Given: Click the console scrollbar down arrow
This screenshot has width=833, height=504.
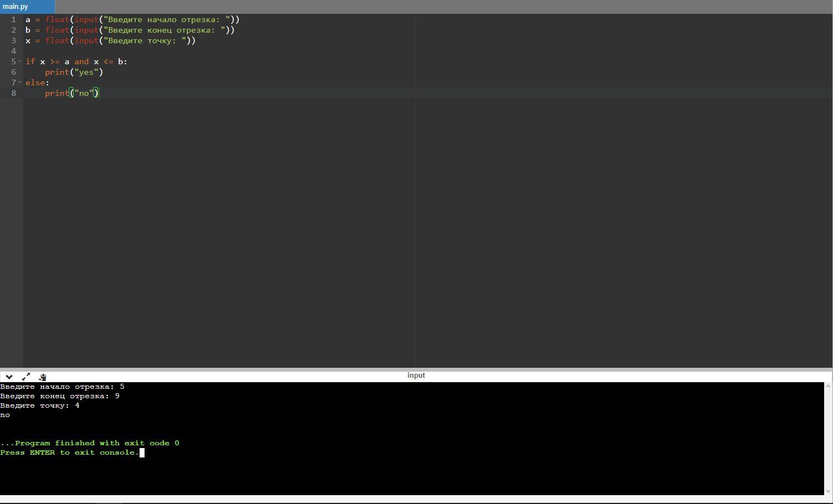Looking at the screenshot, I should click(x=829, y=491).
